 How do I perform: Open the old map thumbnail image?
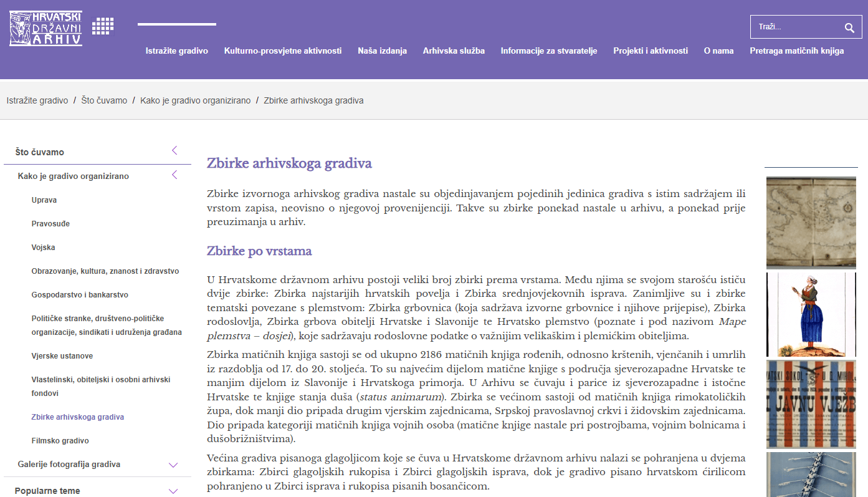(810, 223)
